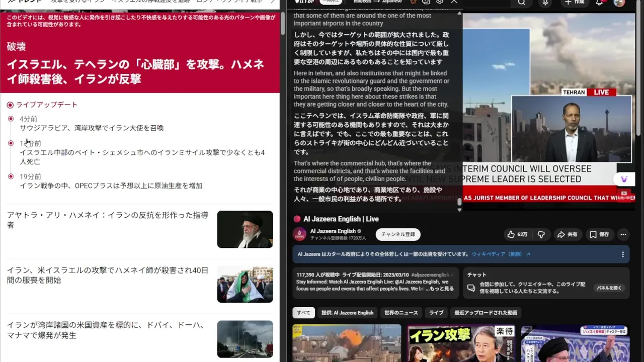644x362 pixels.
Task: Click the Al Jazeera live video player
Action: click(x=548, y=111)
